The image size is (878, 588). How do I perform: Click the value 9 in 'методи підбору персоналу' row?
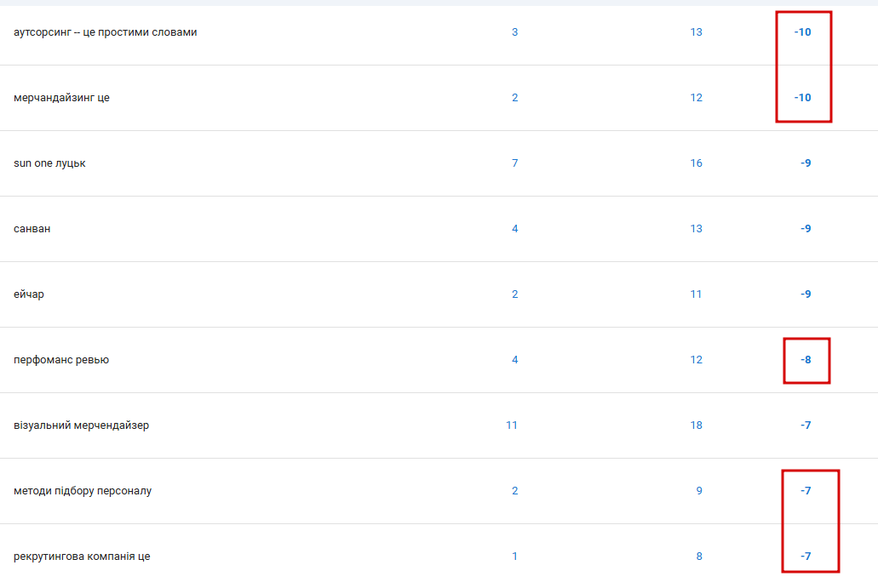(x=699, y=491)
